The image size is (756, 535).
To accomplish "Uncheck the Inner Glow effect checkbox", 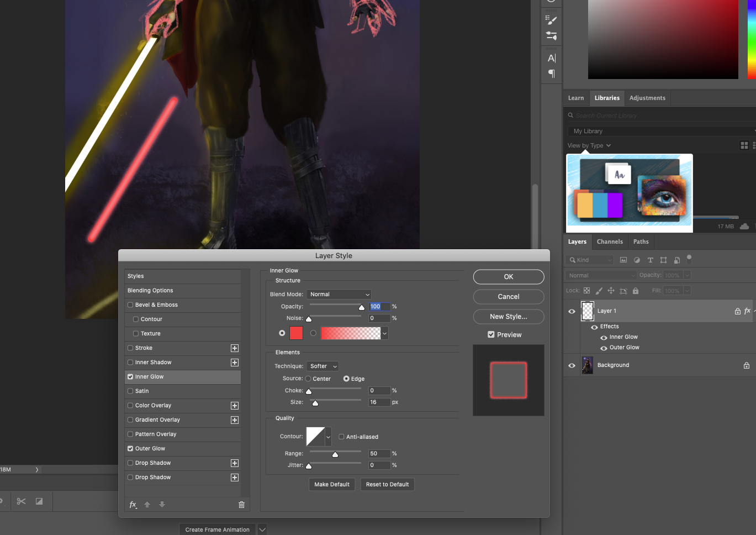I will tap(130, 377).
